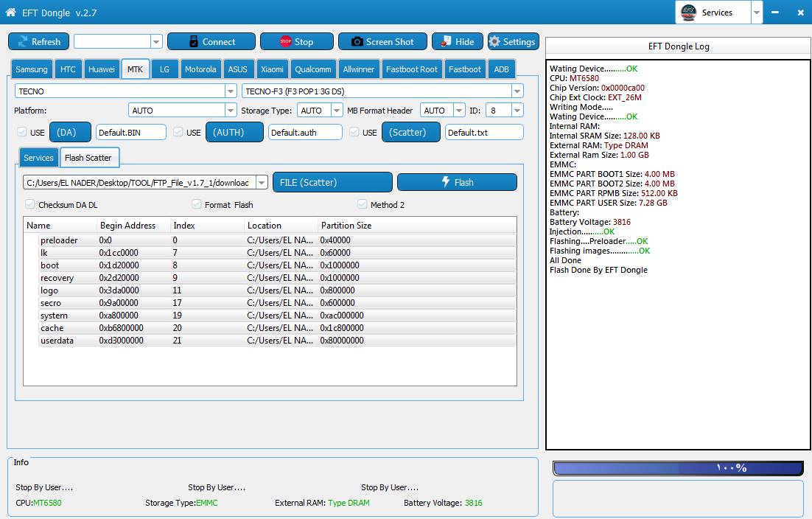Select the MTK tab
Viewport: 812px width, 519px height.
tap(135, 69)
